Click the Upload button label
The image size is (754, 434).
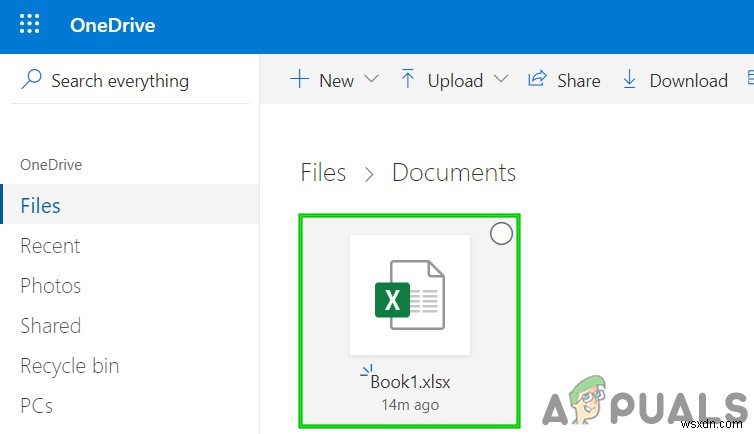pos(455,81)
